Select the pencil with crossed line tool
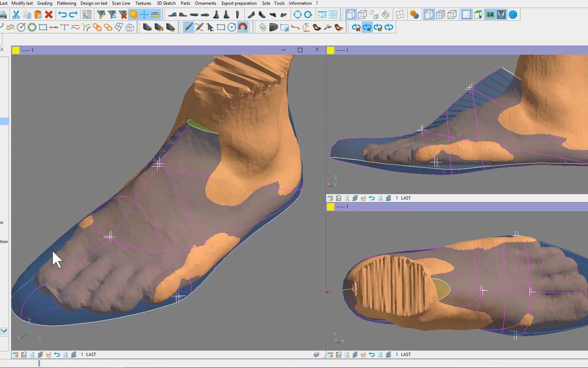 tap(199, 27)
